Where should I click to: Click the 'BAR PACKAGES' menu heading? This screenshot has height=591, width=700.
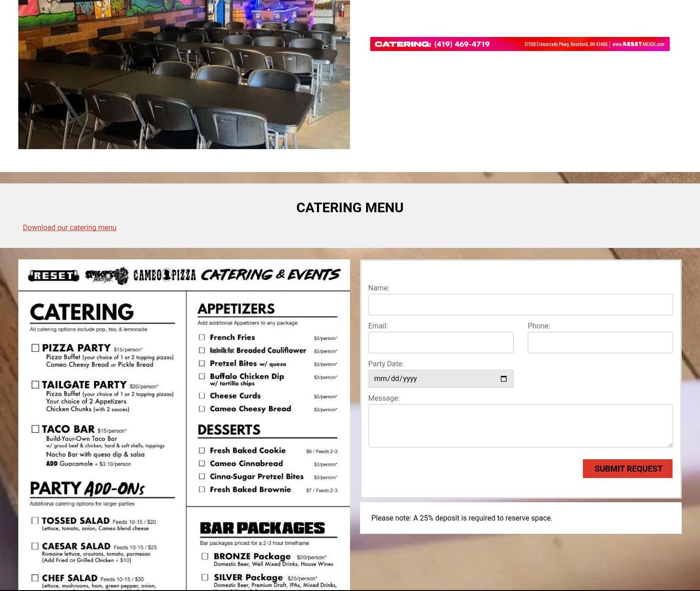pos(262,528)
